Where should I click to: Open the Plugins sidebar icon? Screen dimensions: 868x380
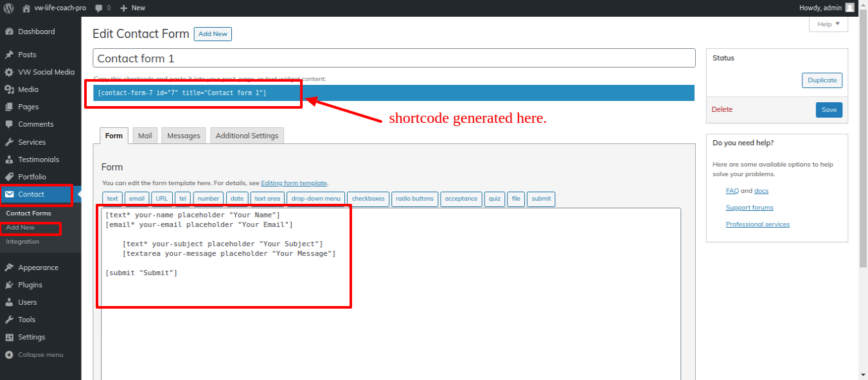pyautogui.click(x=9, y=285)
